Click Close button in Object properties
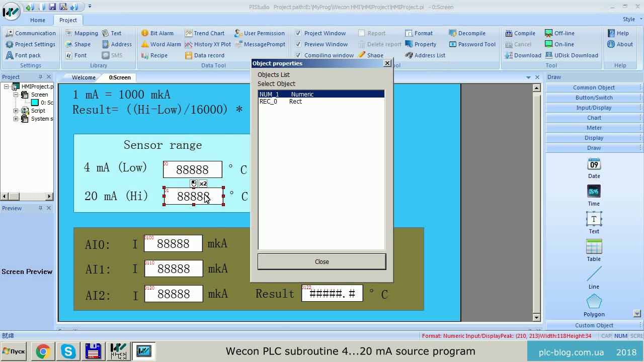644x362 pixels. coord(322,261)
